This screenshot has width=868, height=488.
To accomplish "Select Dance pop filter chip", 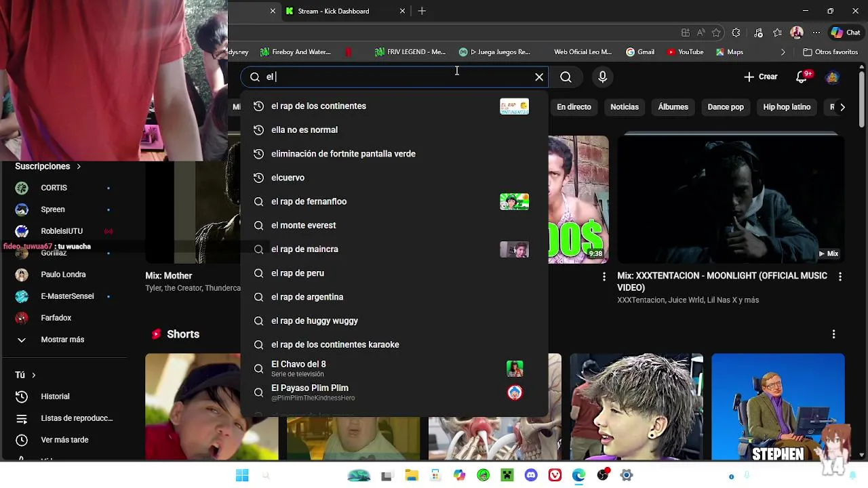I will pos(726,107).
